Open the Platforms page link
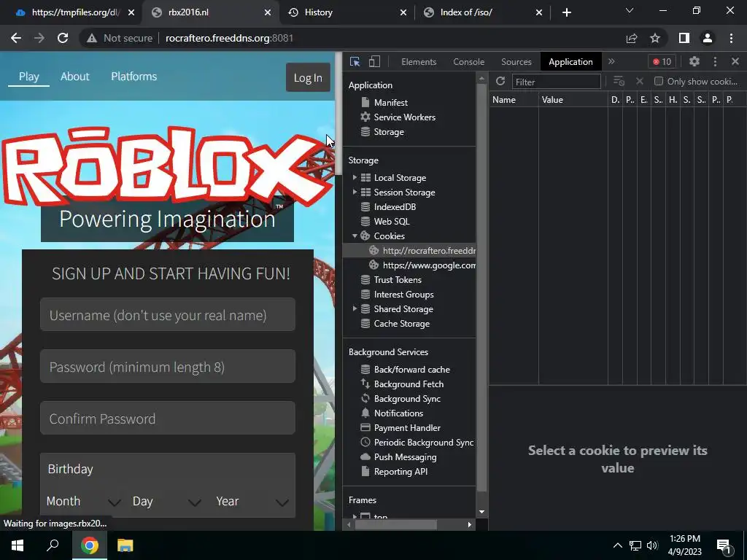 click(x=134, y=77)
